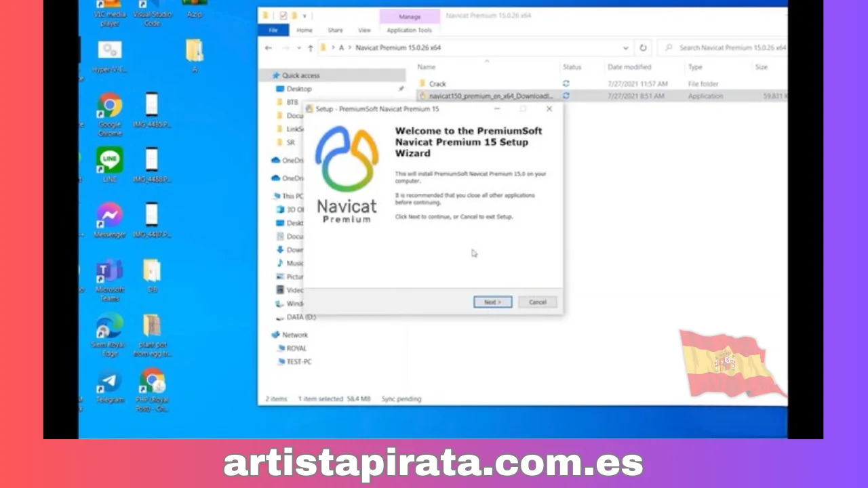Click Next in the Navicat Setup wizard
Image resolution: width=868 pixels, height=488 pixels.
(492, 302)
